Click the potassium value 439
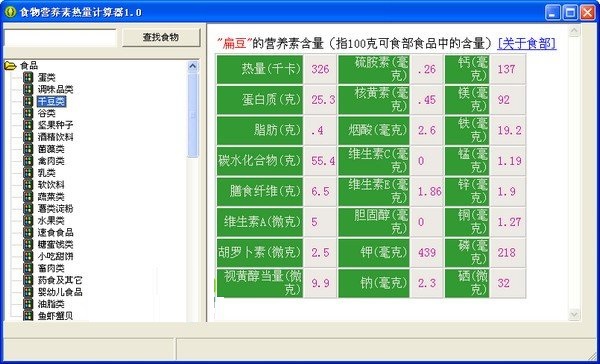The image size is (600, 364). click(x=427, y=253)
